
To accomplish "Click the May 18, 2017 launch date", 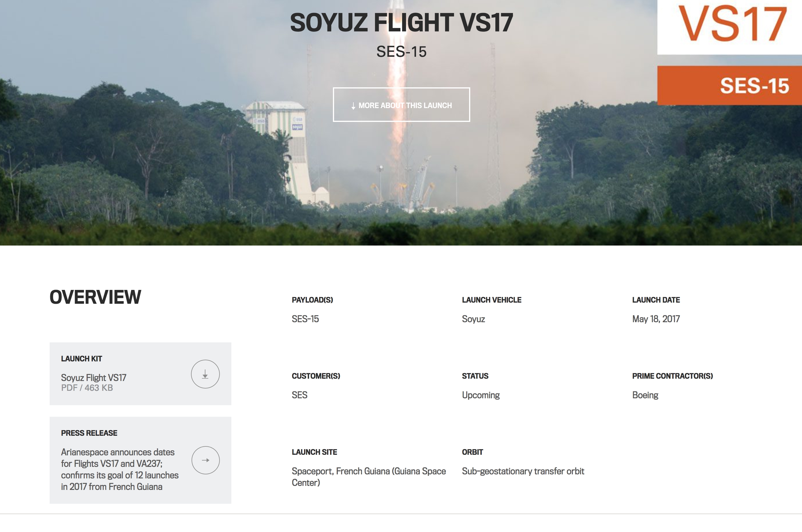I will 656,319.
